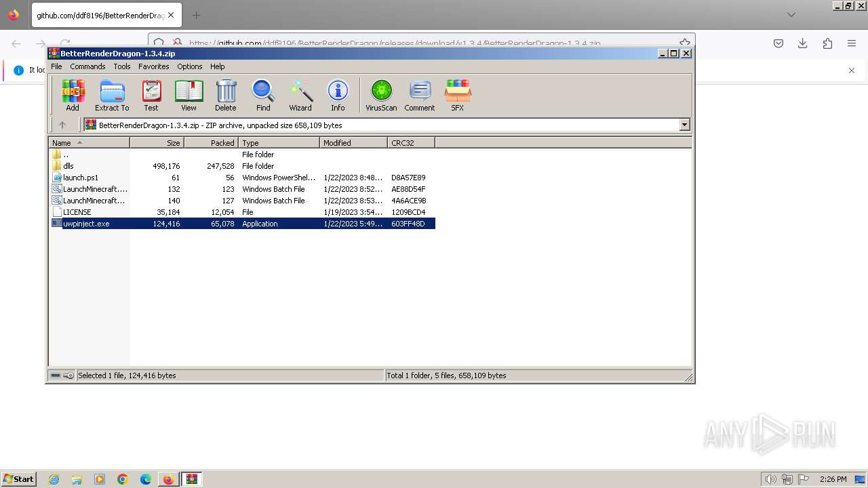Screen dimensions: 868x488
Task: Click the status bar key icon
Action: (68, 375)
